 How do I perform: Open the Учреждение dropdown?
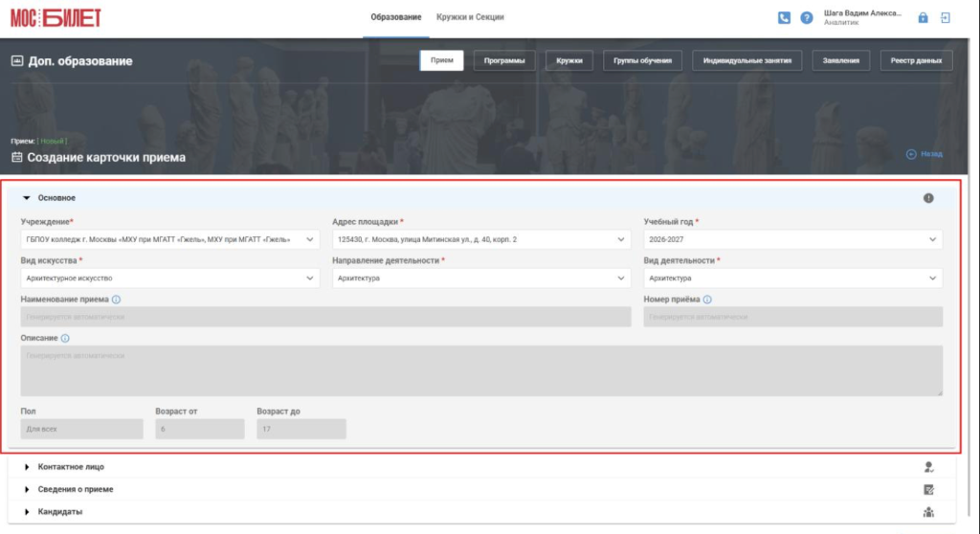[170, 239]
